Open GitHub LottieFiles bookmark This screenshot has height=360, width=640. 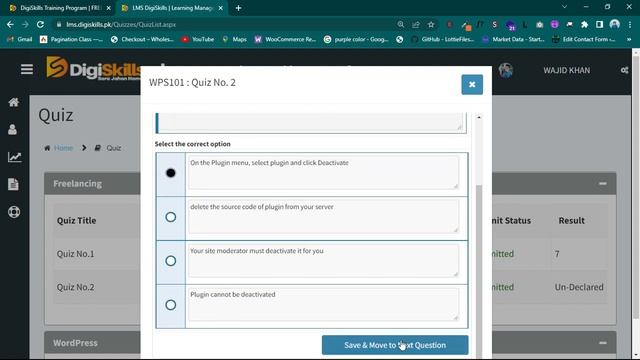click(443, 39)
